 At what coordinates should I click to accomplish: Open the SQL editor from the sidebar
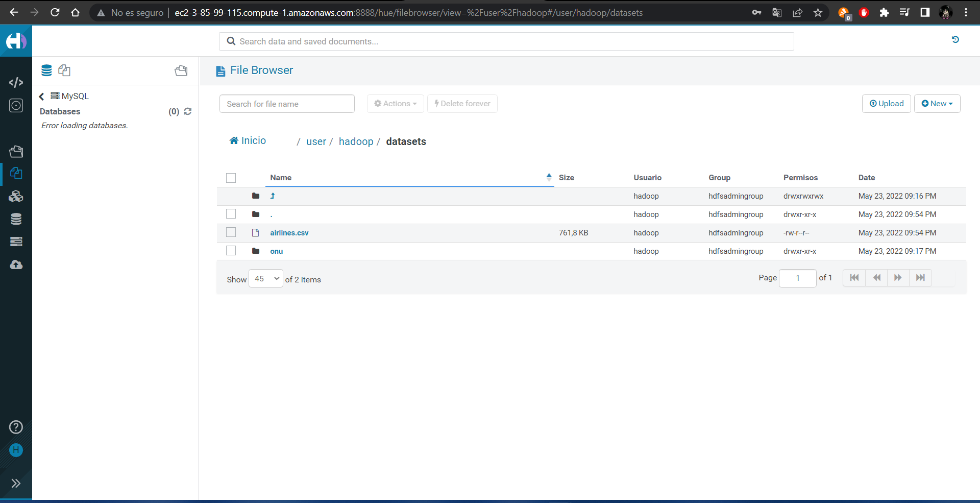(16, 82)
